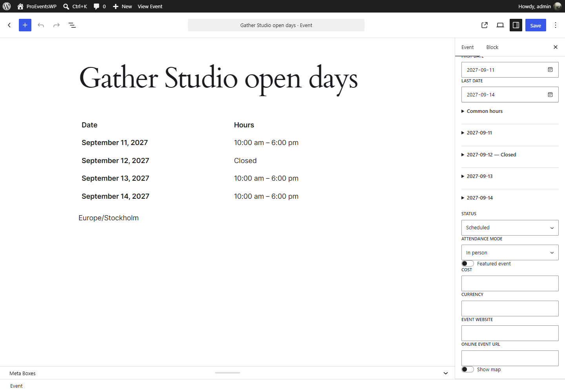The width and height of the screenshot is (565, 392).
Task: Click the Event Website input field
Action: pos(510,333)
